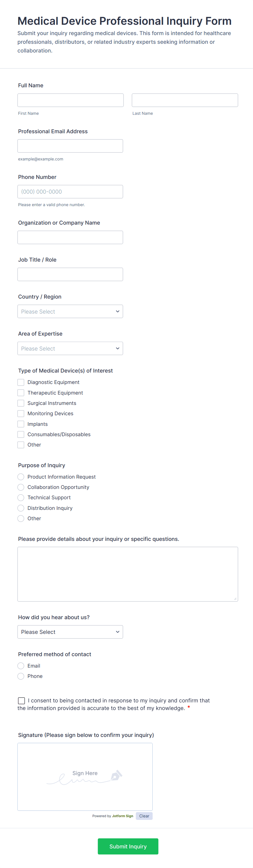Open the Country / Region dropdown
This screenshot has width=253, height=868.
point(70,311)
